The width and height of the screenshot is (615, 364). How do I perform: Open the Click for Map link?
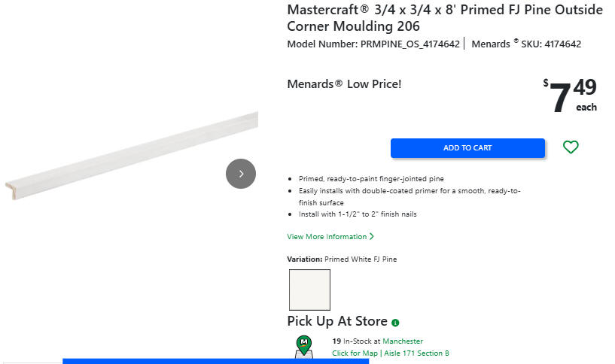click(x=355, y=353)
